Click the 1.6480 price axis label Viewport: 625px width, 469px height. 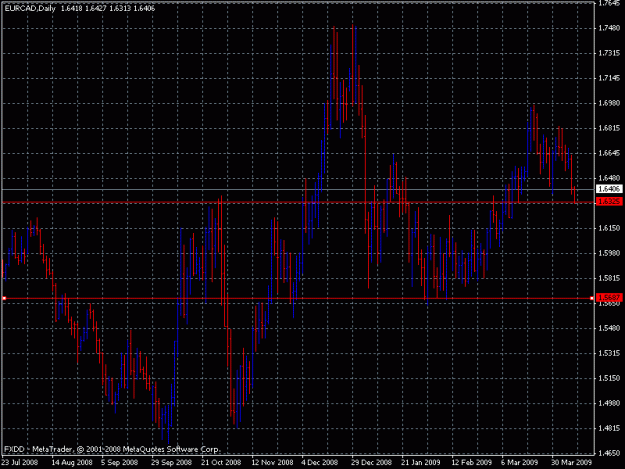(x=609, y=178)
